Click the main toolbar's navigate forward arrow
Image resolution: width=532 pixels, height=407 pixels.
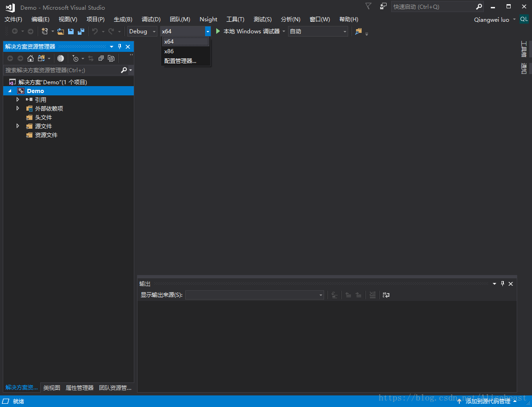coord(30,31)
